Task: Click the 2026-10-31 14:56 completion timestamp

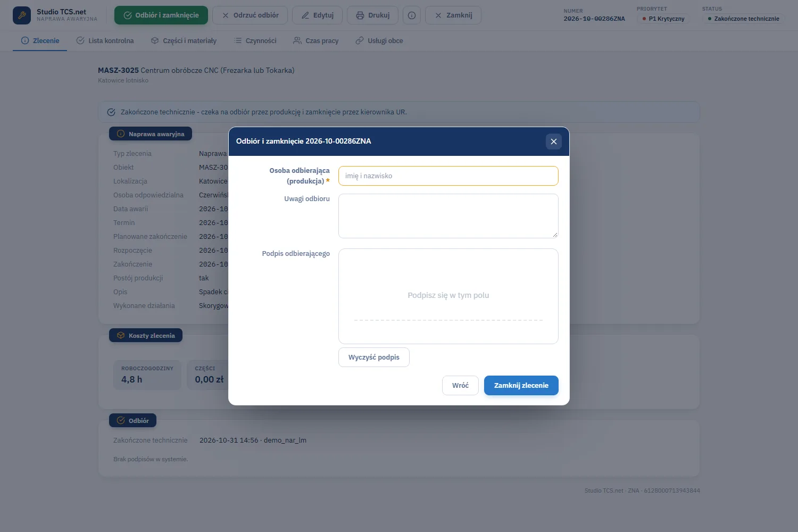Action: (x=229, y=440)
